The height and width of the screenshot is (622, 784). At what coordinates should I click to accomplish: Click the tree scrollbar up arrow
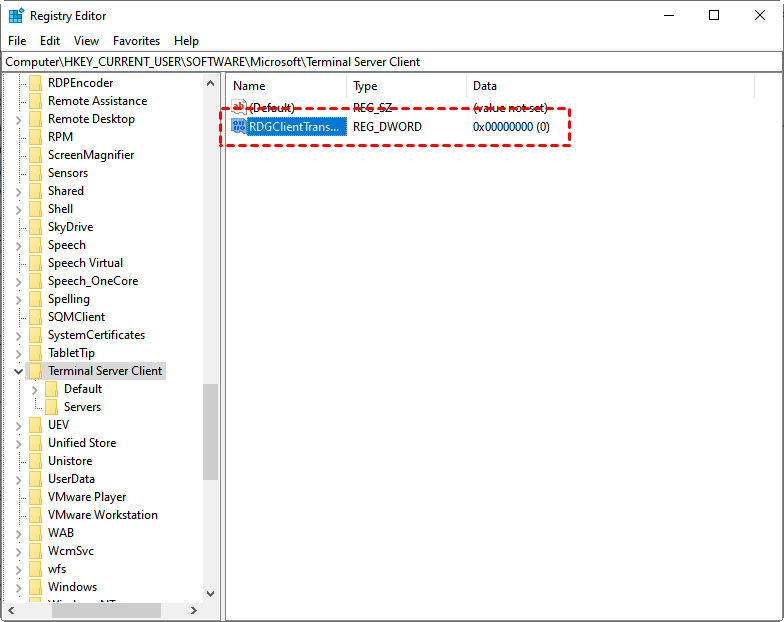coord(210,84)
